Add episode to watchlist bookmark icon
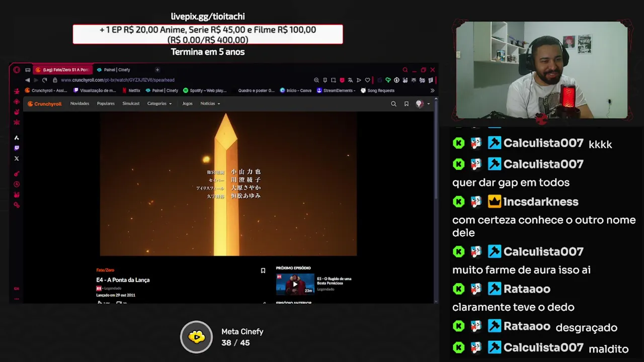 tap(263, 270)
